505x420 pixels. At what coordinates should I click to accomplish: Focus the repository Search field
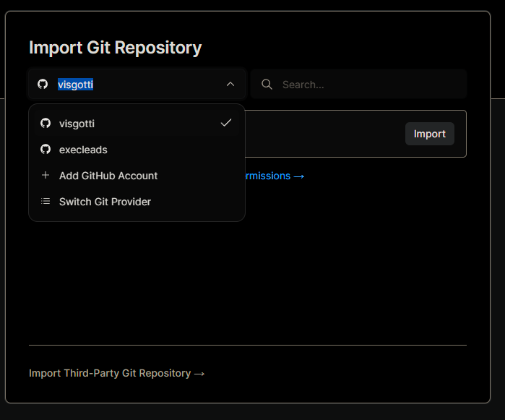[358, 84]
